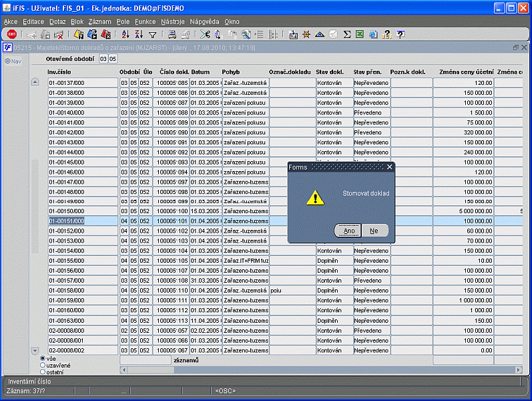Image resolution: width=532 pixels, height=401 pixels.
Task: Click the calculator/export toolbar icon
Action: (293, 34)
